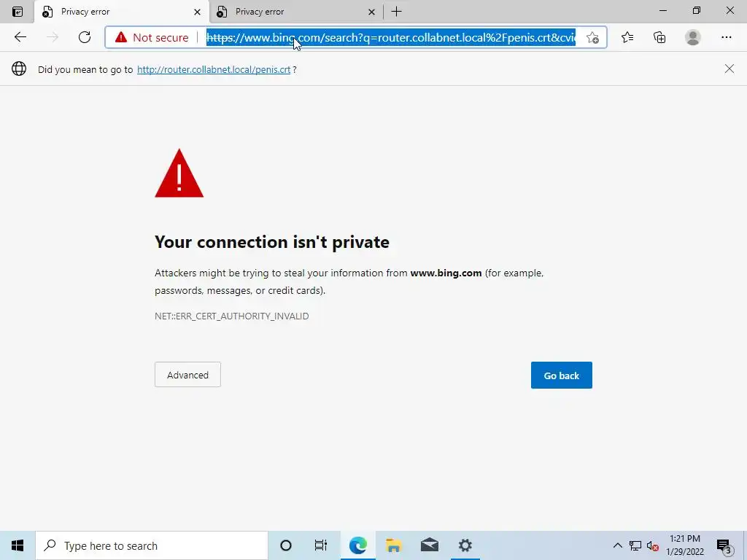Image resolution: width=747 pixels, height=560 pixels.
Task: Click the globe icon in suggestion bar
Action: pyautogui.click(x=19, y=69)
